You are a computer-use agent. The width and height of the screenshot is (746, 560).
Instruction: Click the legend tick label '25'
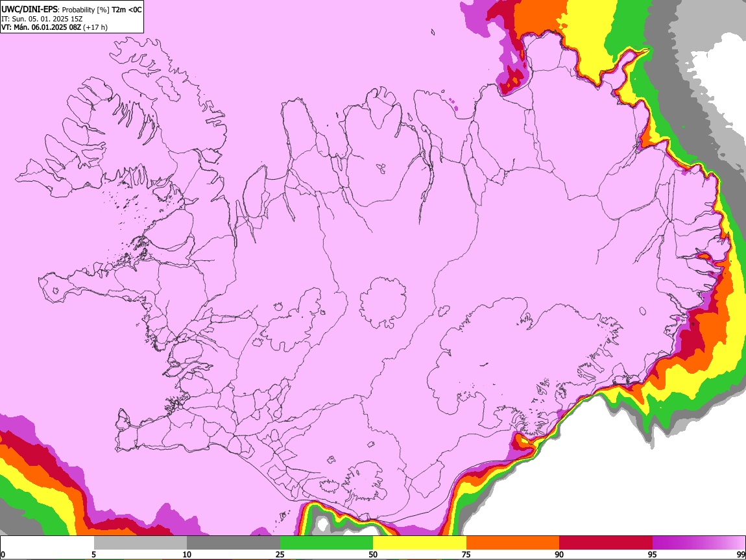[x=280, y=554]
